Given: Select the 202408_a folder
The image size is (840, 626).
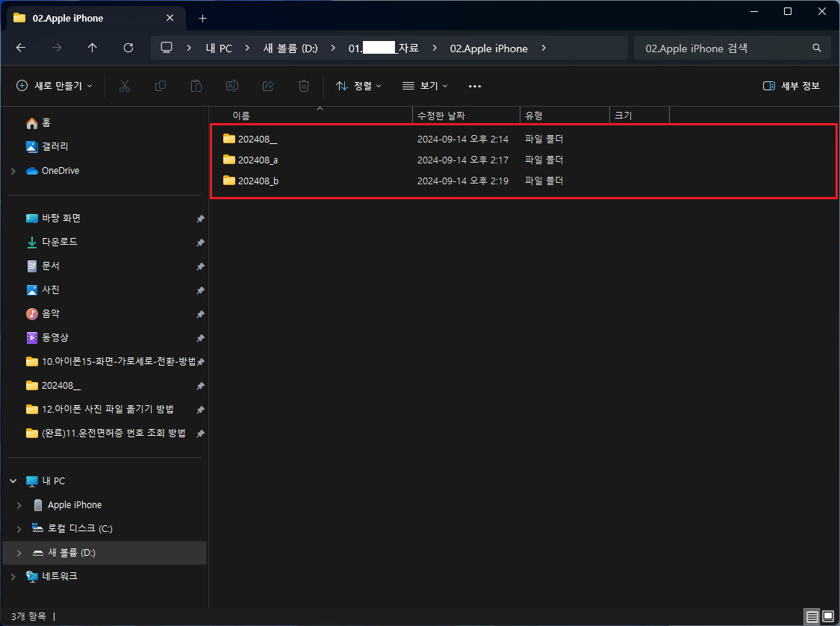Looking at the screenshot, I should point(258,160).
